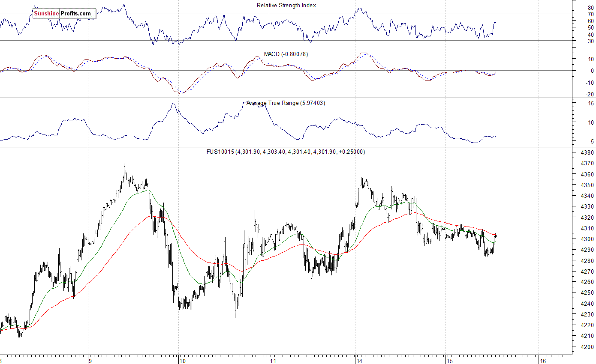Select the date axis label 16
The image size is (596, 364).
point(543,361)
